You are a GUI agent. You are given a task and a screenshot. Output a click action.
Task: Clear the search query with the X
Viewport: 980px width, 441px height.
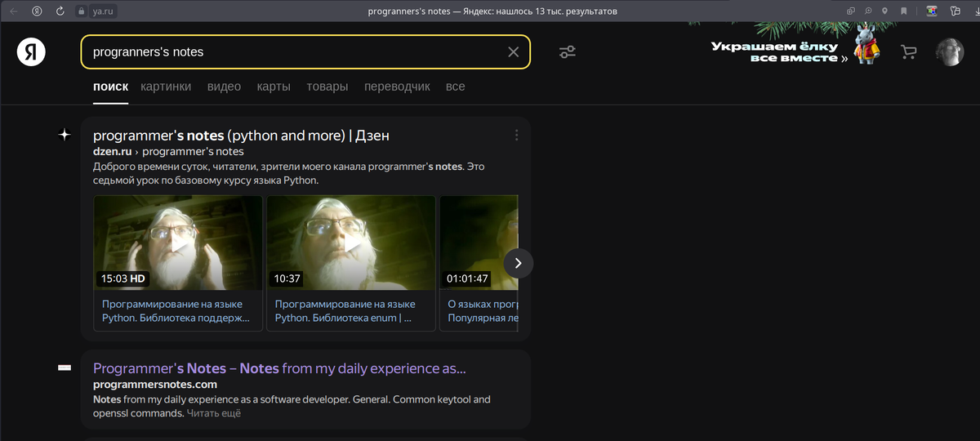coord(513,52)
